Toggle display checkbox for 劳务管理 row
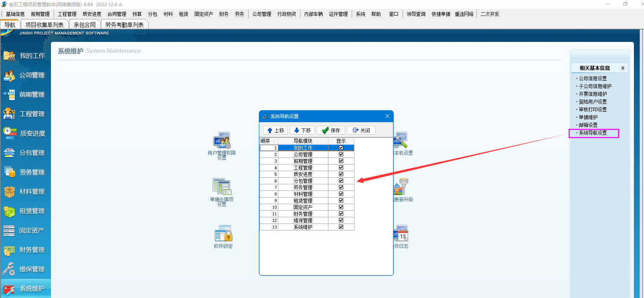644x298 pixels. point(341,187)
